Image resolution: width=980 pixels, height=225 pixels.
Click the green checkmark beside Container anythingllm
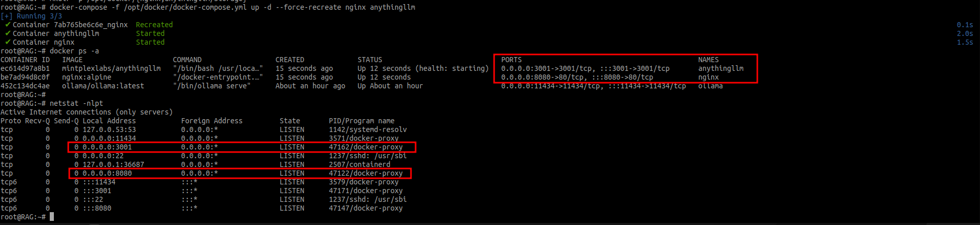coord(8,33)
